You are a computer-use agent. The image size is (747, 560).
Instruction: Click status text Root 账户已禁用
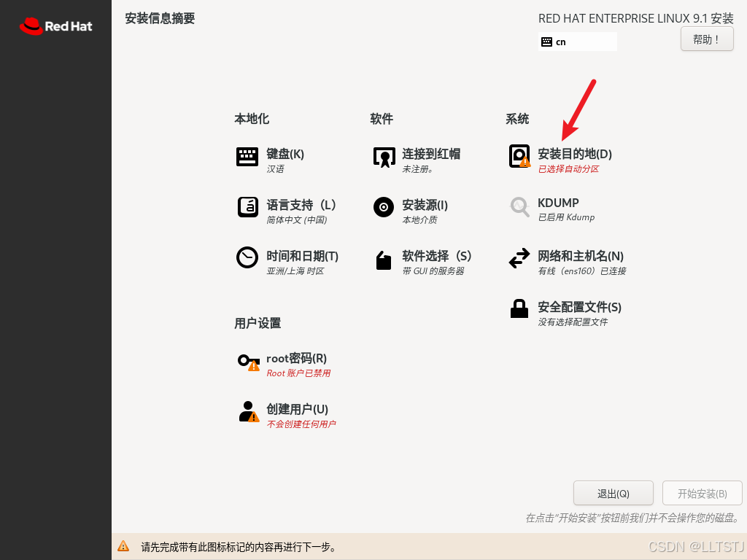coord(298,373)
